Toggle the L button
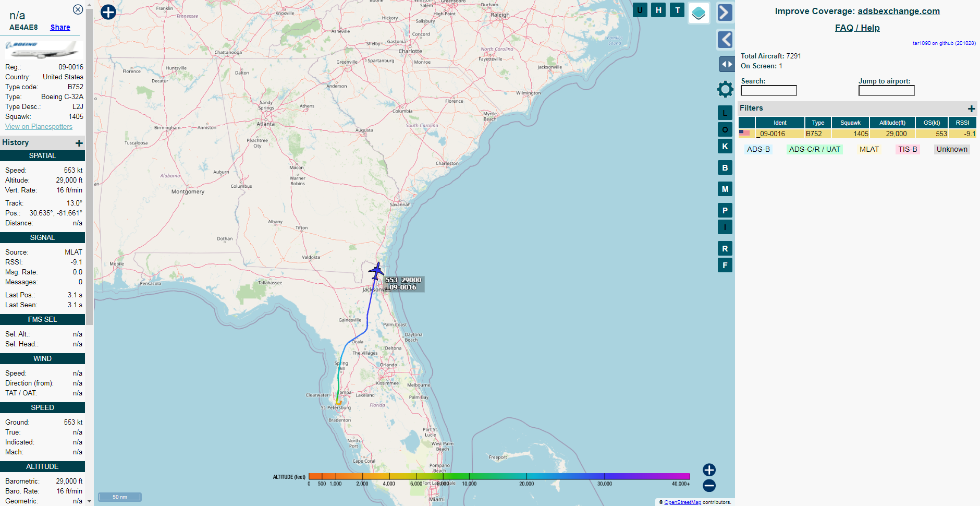This screenshot has height=506, width=980. (725, 113)
